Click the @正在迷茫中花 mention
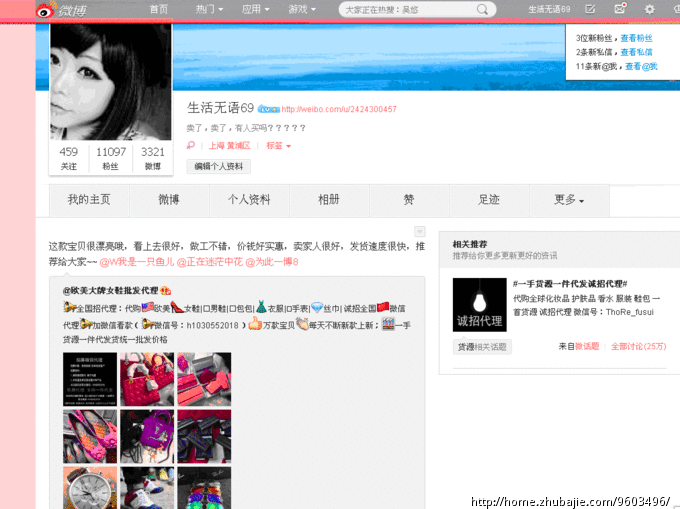 click(x=209, y=262)
